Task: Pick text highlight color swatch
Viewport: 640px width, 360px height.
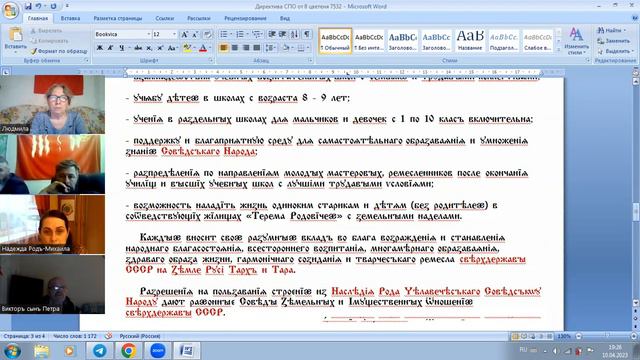Action: tap(187, 48)
